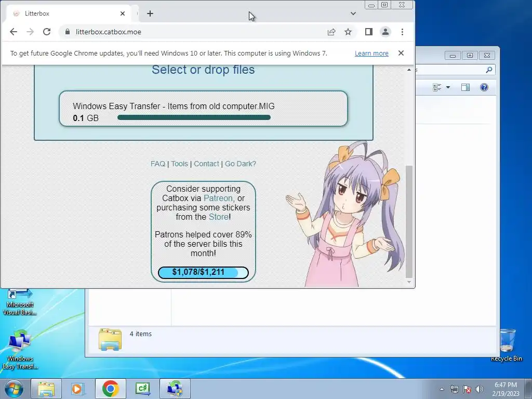Toggle the Explorer preview pane icon

[465, 87]
